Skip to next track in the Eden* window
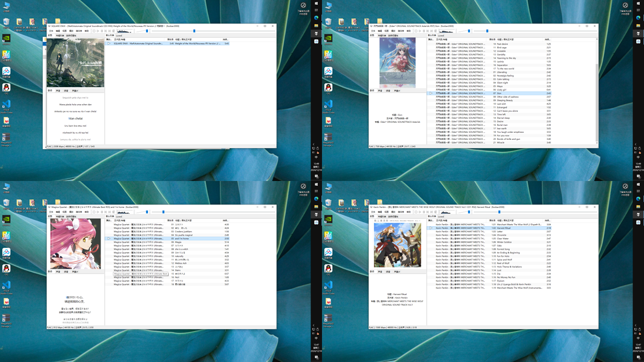 (433, 31)
